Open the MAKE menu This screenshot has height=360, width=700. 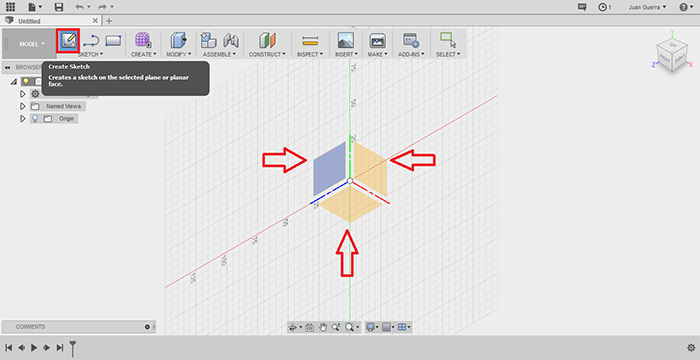click(377, 54)
